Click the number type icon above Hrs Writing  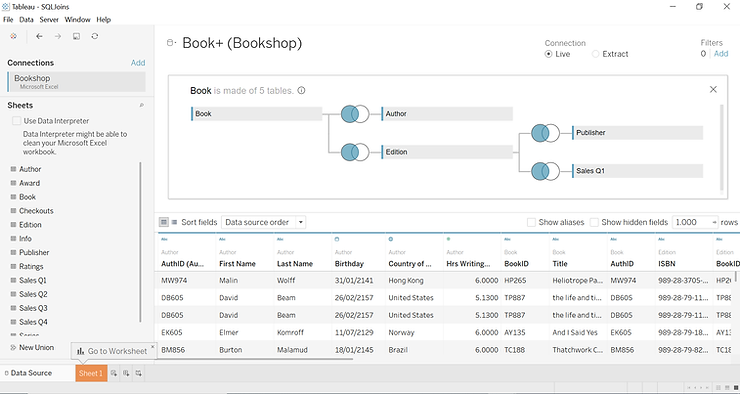pyautogui.click(x=448, y=239)
